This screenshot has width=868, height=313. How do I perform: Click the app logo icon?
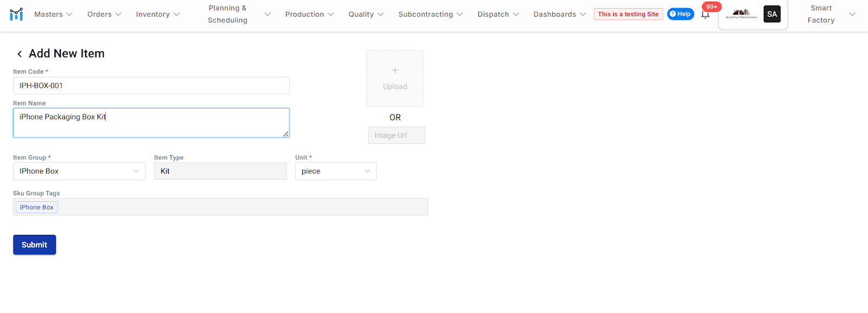coord(16,14)
